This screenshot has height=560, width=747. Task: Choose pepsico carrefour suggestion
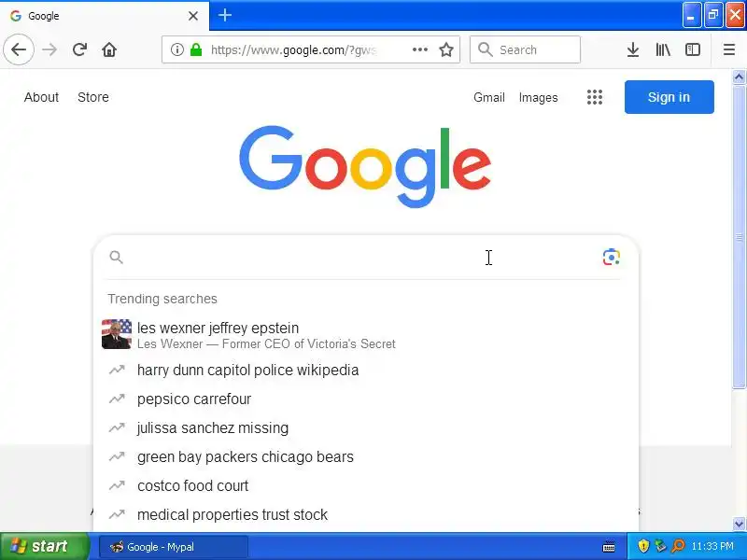[x=365, y=399]
